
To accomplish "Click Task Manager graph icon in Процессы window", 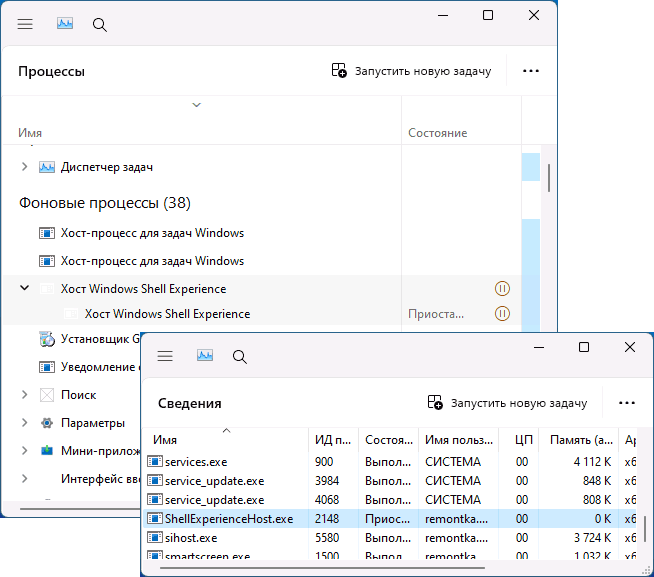I will click(65, 23).
